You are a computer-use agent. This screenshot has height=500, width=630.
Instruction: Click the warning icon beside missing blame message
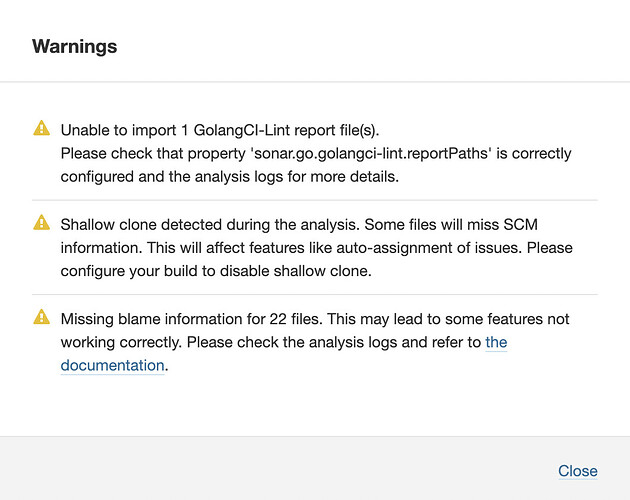(42, 317)
